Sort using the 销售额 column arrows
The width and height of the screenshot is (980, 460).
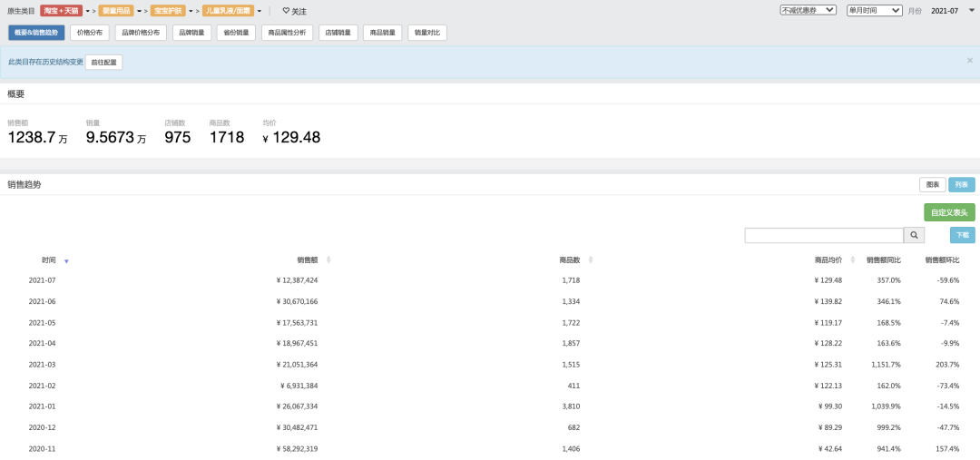click(x=328, y=260)
